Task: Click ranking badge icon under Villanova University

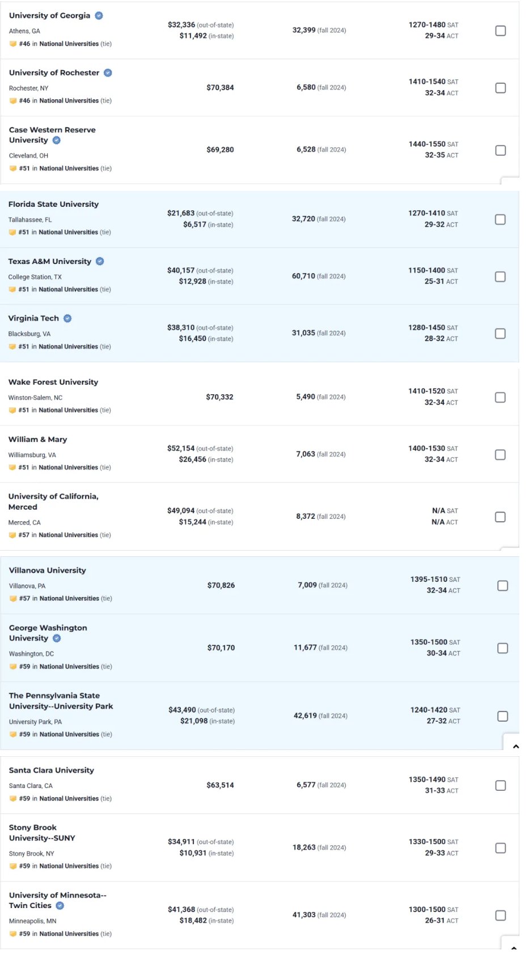Action: 13,599
